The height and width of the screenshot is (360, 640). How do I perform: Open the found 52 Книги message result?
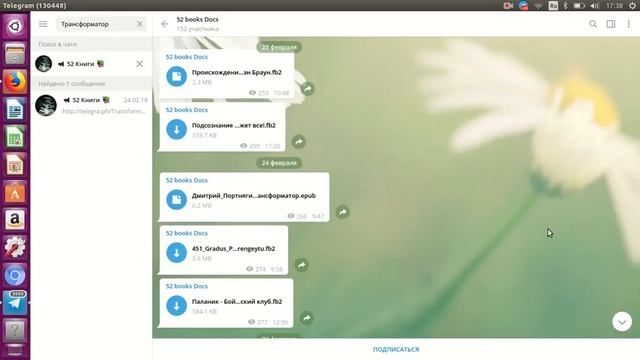(91, 105)
